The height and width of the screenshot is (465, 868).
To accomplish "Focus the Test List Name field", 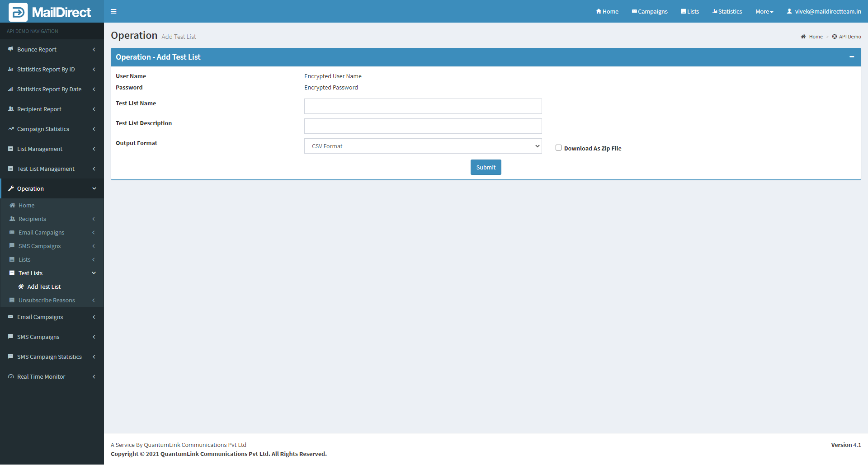I will point(423,106).
